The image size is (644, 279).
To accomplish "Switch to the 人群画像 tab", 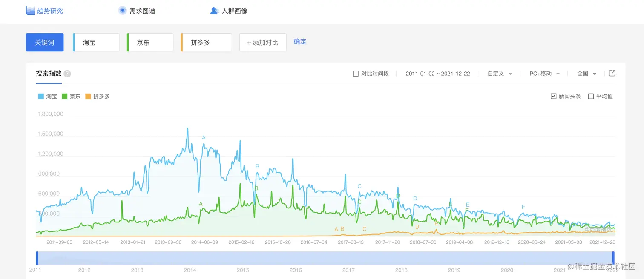I will (229, 11).
